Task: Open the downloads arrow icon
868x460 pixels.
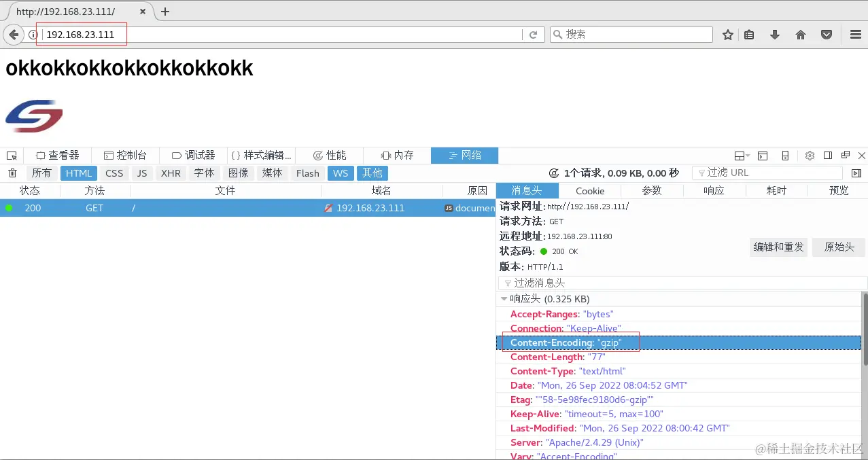Action: point(775,35)
